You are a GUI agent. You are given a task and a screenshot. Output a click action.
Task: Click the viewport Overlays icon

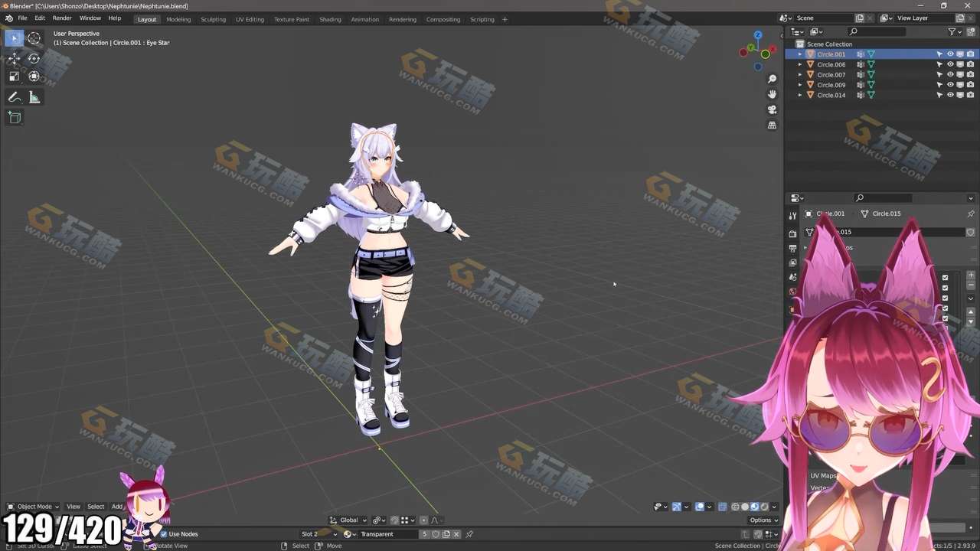[700, 507]
